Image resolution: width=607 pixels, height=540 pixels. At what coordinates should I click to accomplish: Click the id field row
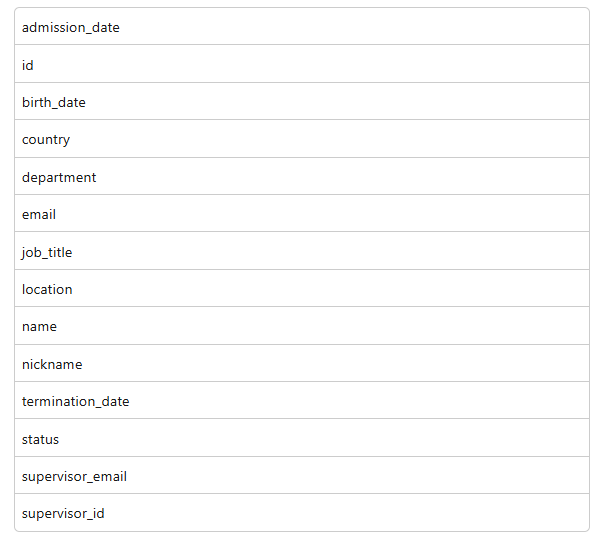(x=302, y=64)
